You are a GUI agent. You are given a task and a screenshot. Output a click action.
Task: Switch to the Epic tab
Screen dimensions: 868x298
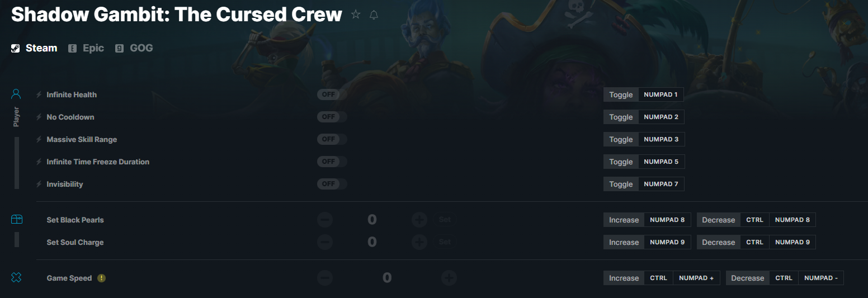[x=86, y=48]
